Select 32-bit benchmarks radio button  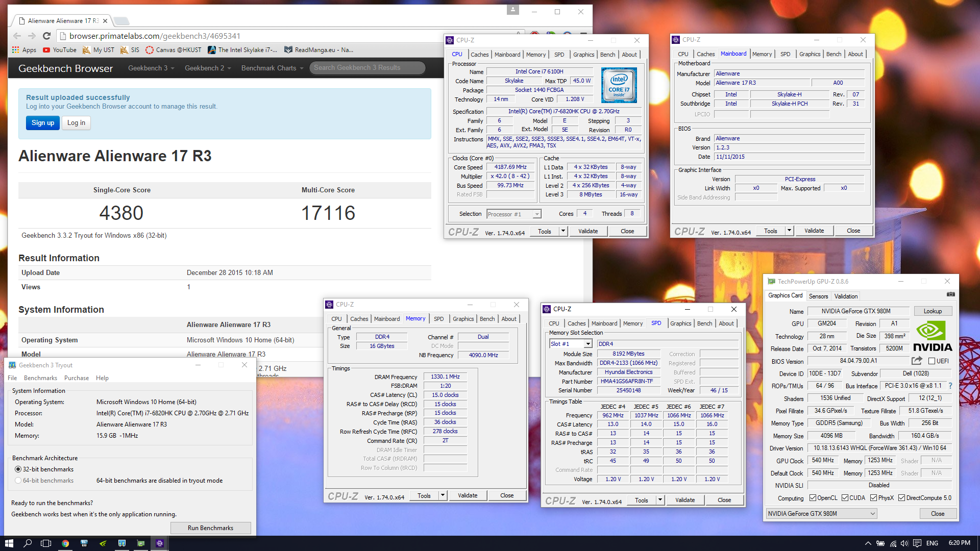coord(18,469)
